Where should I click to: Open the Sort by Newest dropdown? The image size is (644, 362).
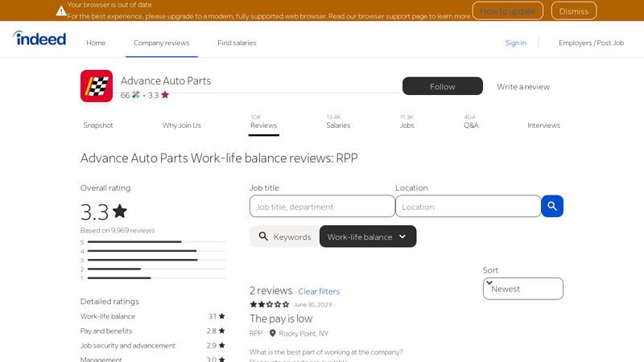522,289
